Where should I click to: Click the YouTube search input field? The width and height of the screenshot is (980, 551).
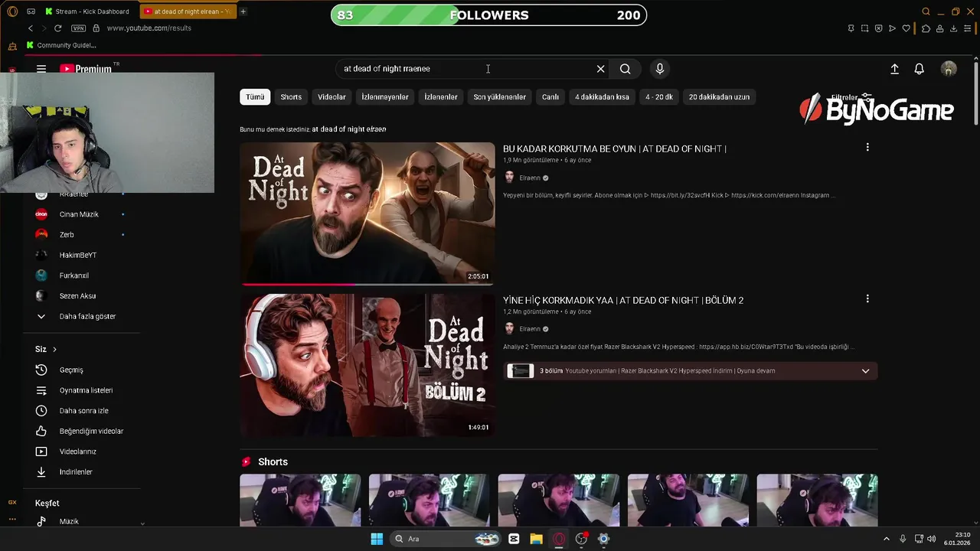click(465, 69)
